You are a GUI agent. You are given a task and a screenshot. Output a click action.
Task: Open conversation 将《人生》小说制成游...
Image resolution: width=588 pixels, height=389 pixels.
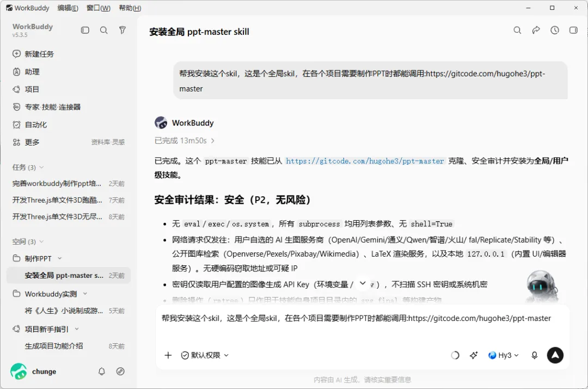click(x=68, y=311)
